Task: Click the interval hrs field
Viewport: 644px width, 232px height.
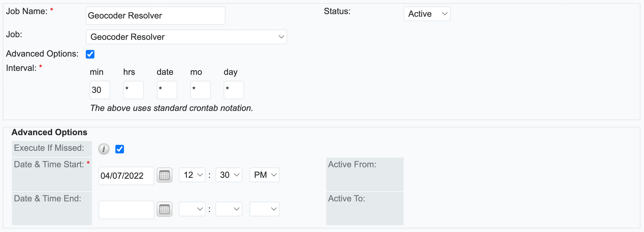Action: [133, 90]
